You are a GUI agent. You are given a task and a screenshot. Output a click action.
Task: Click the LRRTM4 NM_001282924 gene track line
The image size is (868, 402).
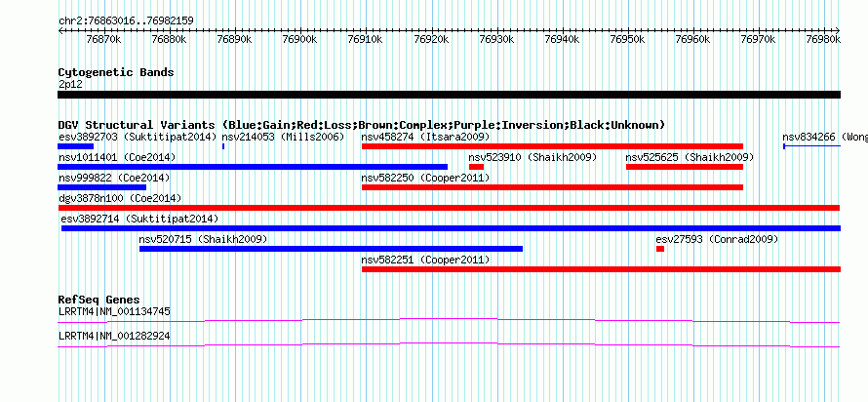coord(449,345)
